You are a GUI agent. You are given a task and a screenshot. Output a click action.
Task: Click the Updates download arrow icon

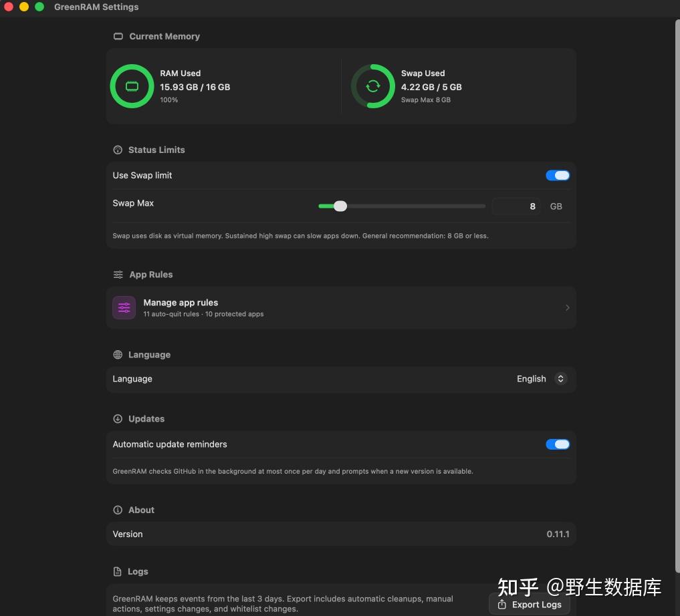[118, 419]
